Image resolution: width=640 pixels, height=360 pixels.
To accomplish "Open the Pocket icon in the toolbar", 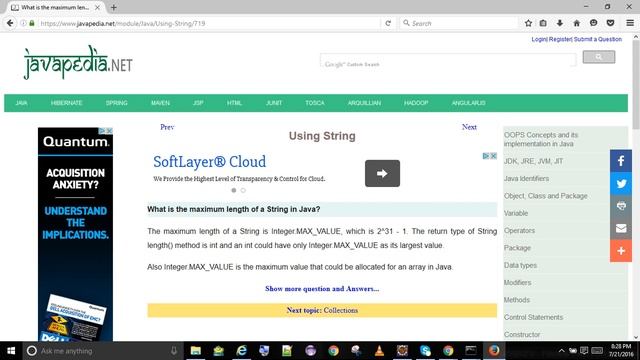I will pyautogui.click(x=610, y=23).
